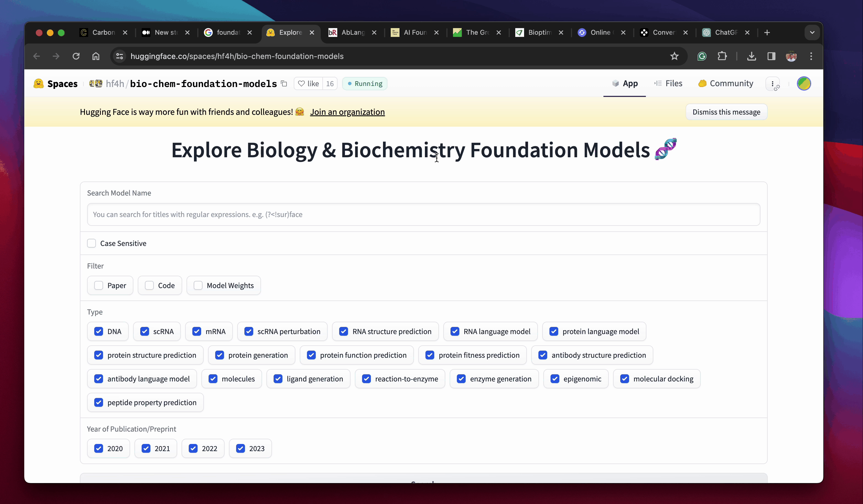Viewport: 863px width, 504px height.
Task: Uncheck antibody structure prediction type
Action: coord(543,355)
